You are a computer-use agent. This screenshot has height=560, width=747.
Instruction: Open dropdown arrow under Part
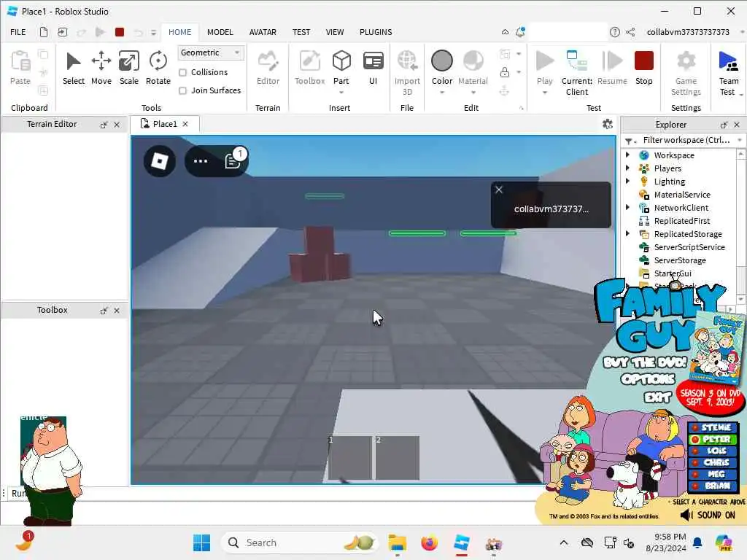point(341,93)
